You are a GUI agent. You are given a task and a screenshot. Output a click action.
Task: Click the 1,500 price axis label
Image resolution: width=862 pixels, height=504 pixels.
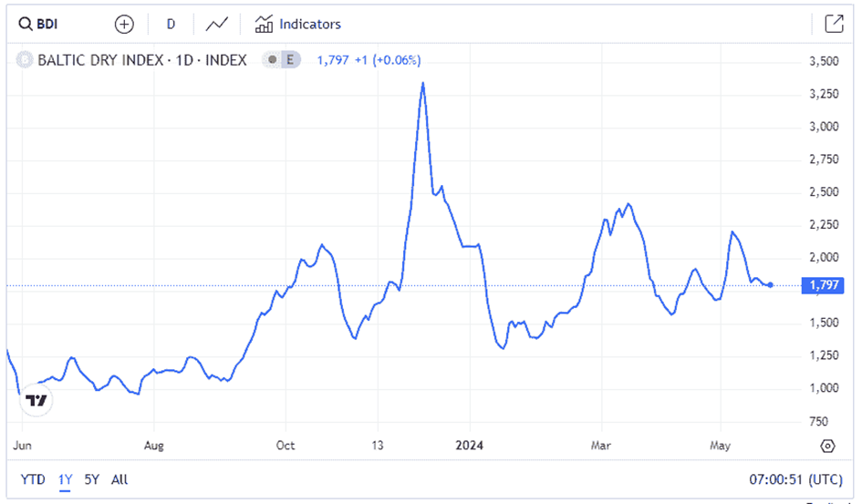click(x=824, y=323)
